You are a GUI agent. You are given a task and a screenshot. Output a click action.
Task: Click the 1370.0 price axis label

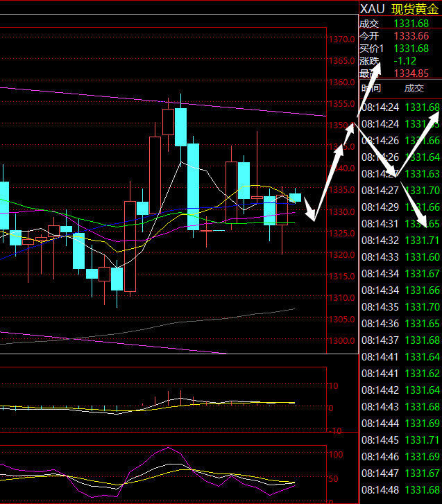pyautogui.click(x=342, y=40)
